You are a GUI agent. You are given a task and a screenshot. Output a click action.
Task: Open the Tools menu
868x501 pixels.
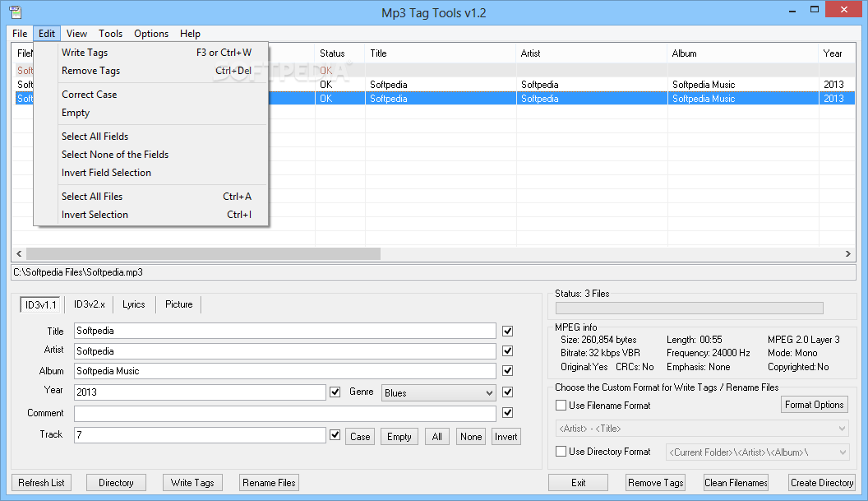coord(111,34)
